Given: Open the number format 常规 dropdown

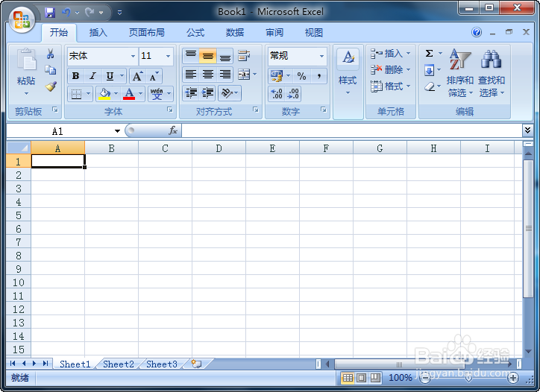Looking at the screenshot, I should coord(321,56).
